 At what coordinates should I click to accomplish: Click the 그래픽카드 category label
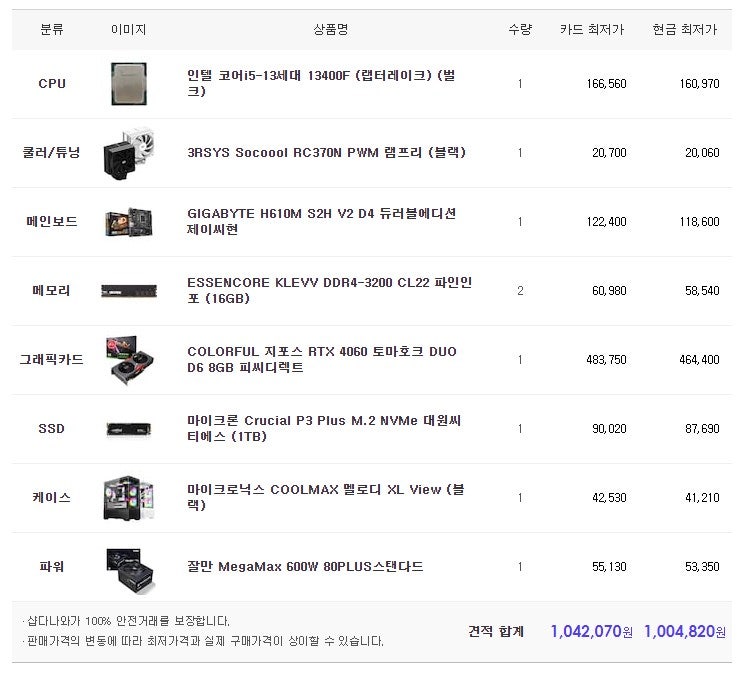[x=52, y=360]
